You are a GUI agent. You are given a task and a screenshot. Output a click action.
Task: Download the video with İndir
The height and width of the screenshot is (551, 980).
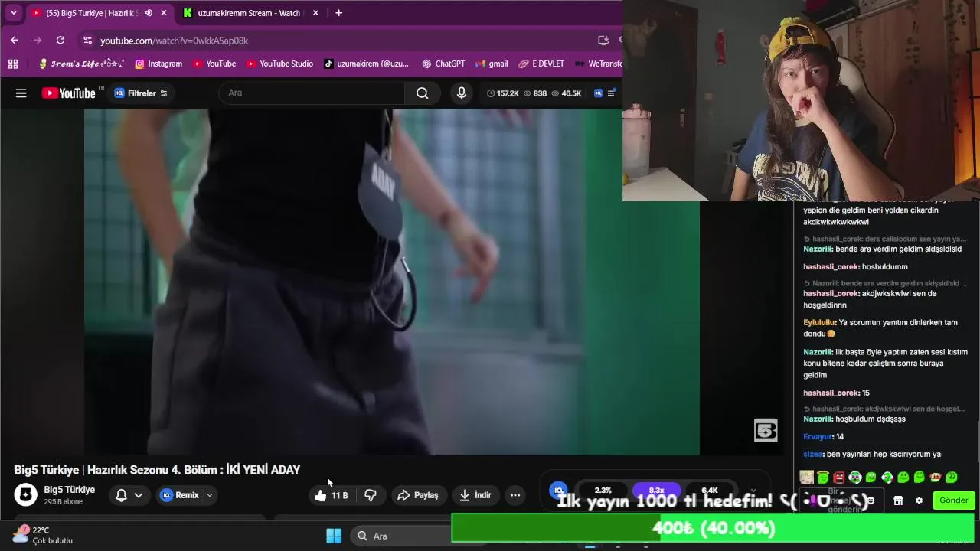click(475, 495)
